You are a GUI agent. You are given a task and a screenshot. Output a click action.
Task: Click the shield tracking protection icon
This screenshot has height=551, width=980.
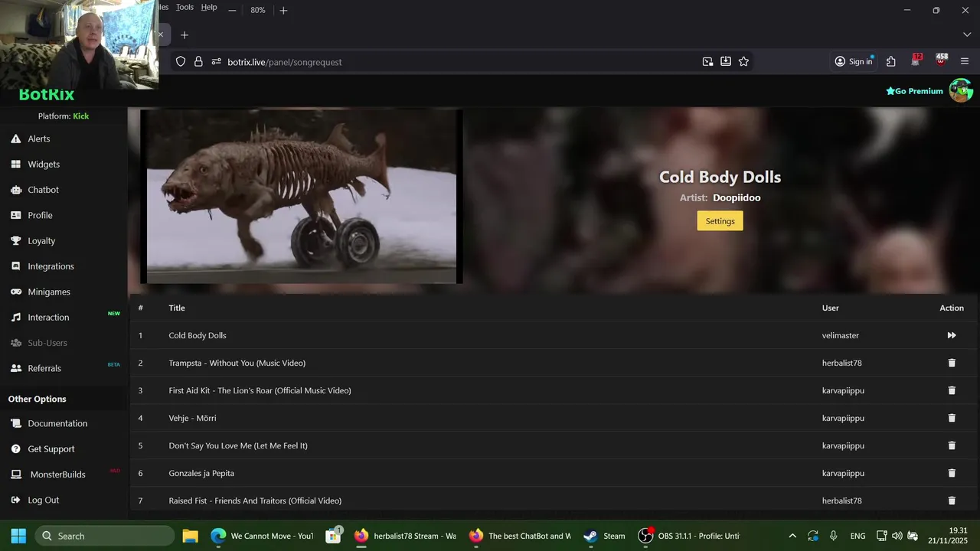181,62
